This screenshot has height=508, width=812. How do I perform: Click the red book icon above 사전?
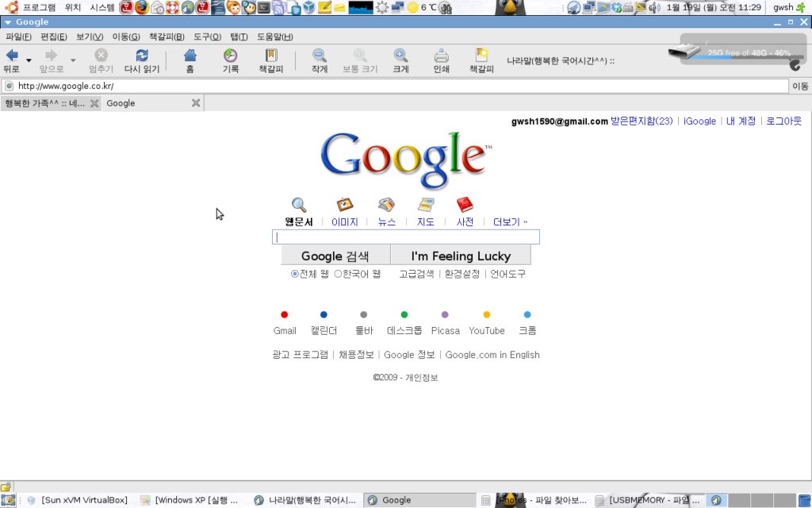[x=465, y=205]
